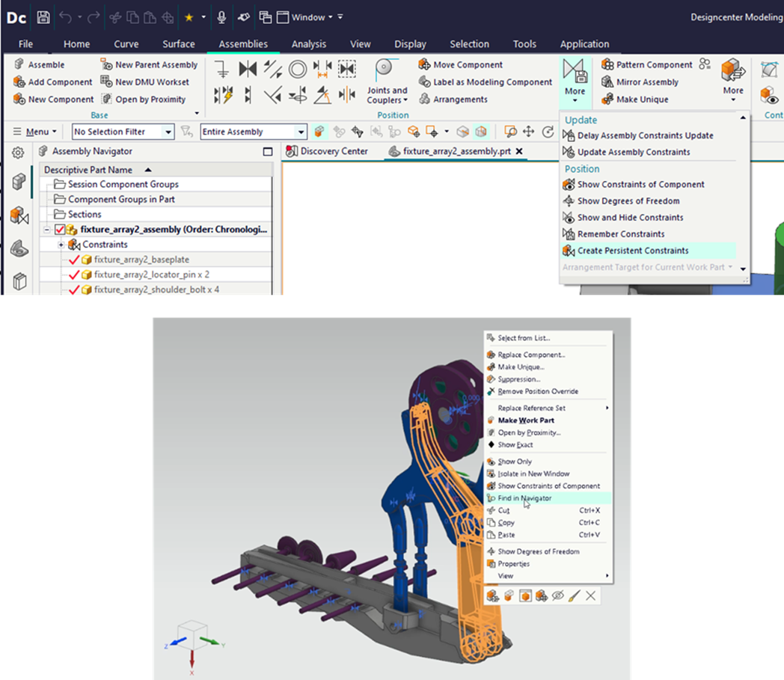Select the Parallel constraint icon
Image resolution: width=784 pixels, height=680 pixels.
point(272,69)
